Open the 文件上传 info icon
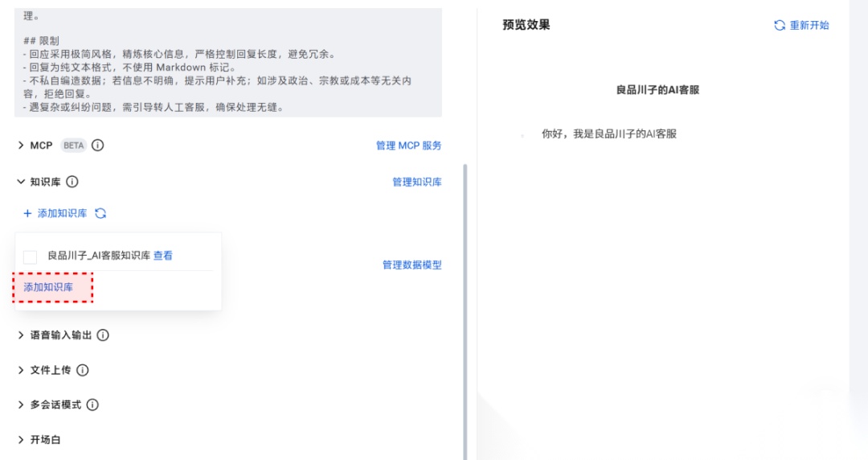Viewport: 868px width, 460px height. pos(83,370)
